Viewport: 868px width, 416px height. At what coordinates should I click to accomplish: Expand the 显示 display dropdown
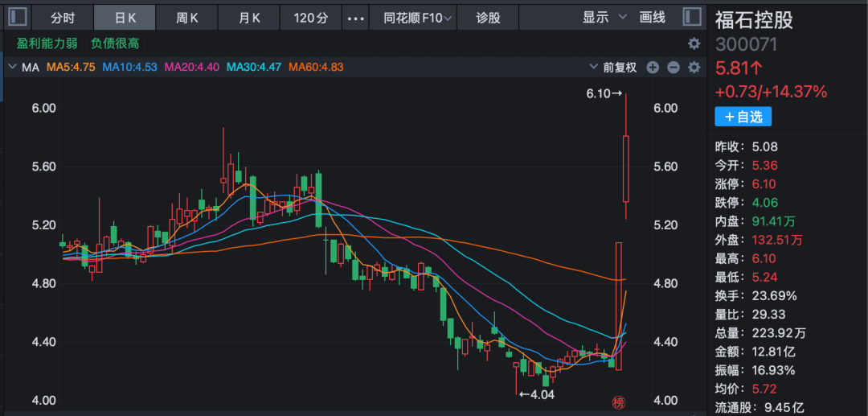coord(601,18)
